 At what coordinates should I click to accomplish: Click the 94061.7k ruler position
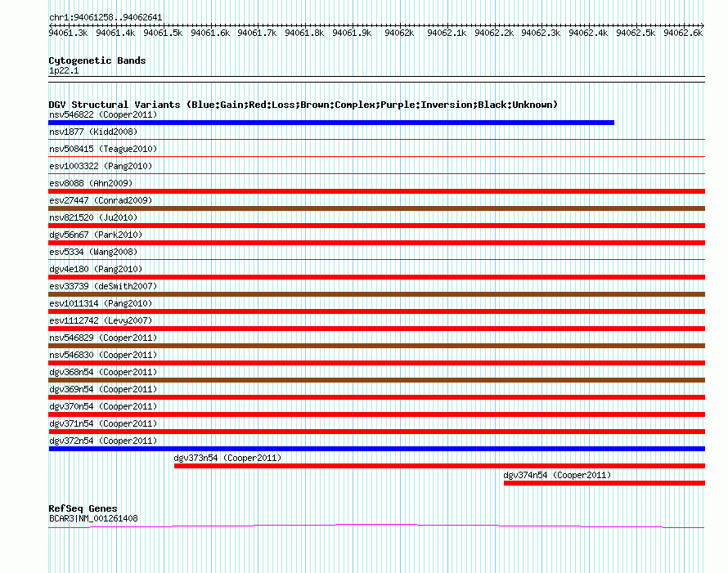(257, 33)
